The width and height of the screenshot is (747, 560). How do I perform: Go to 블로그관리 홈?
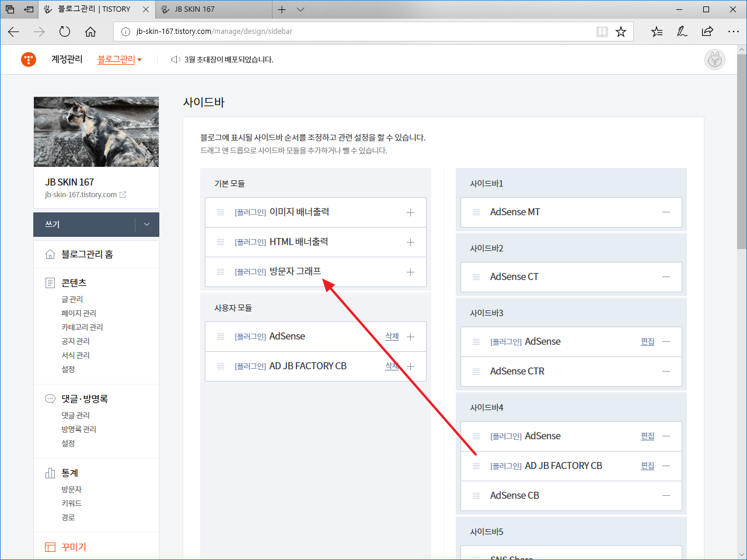(x=87, y=254)
